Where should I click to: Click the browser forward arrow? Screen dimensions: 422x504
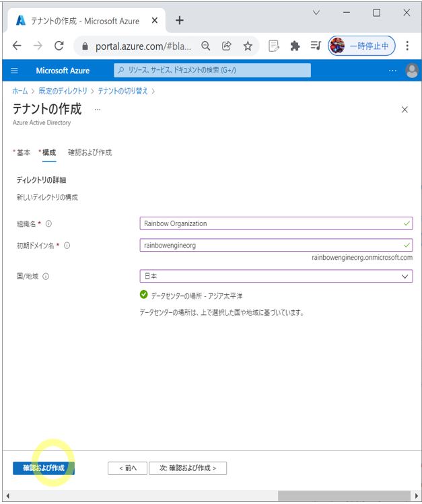pyautogui.click(x=38, y=46)
